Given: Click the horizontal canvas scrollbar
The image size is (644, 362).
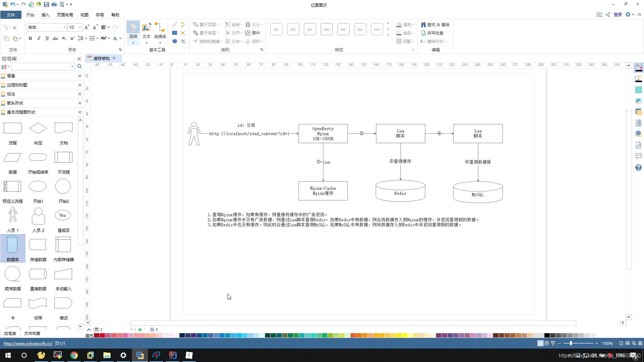Looking at the screenshot, I should coord(353,323).
